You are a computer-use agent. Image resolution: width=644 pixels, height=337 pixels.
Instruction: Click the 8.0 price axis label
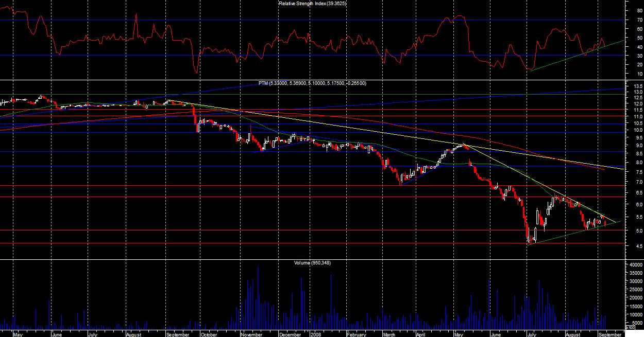pyautogui.click(x=639, y=163)
